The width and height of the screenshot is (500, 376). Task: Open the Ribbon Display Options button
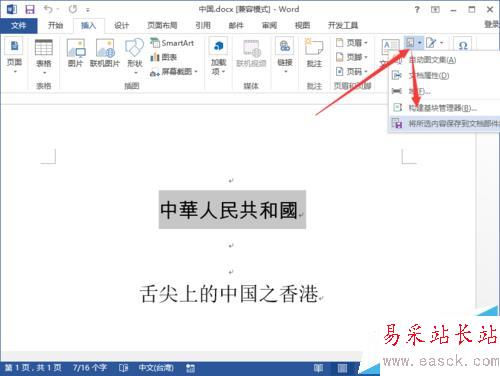(x=435, y=10)
